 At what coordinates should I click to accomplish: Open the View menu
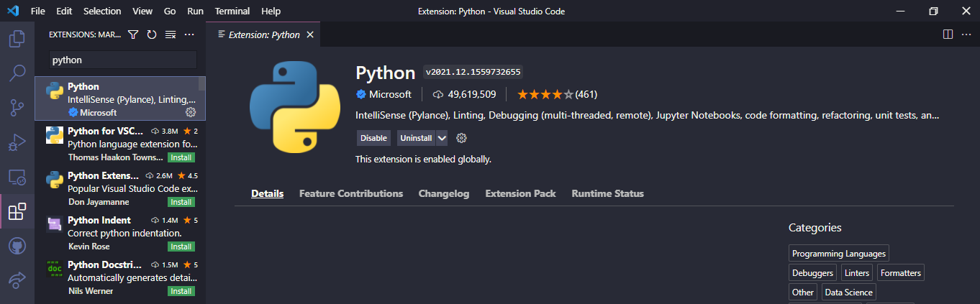pyautogui.click(x=142, y=11)
